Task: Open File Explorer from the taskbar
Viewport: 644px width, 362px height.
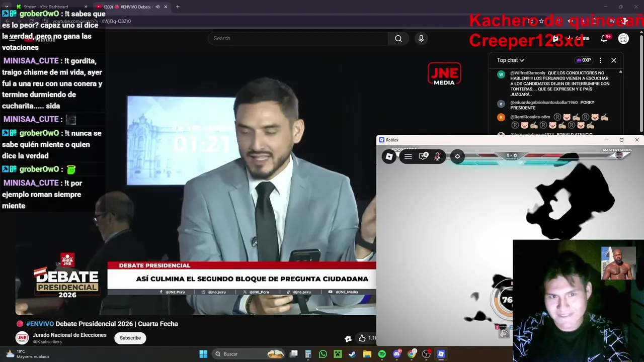Action: pos(367,354)
